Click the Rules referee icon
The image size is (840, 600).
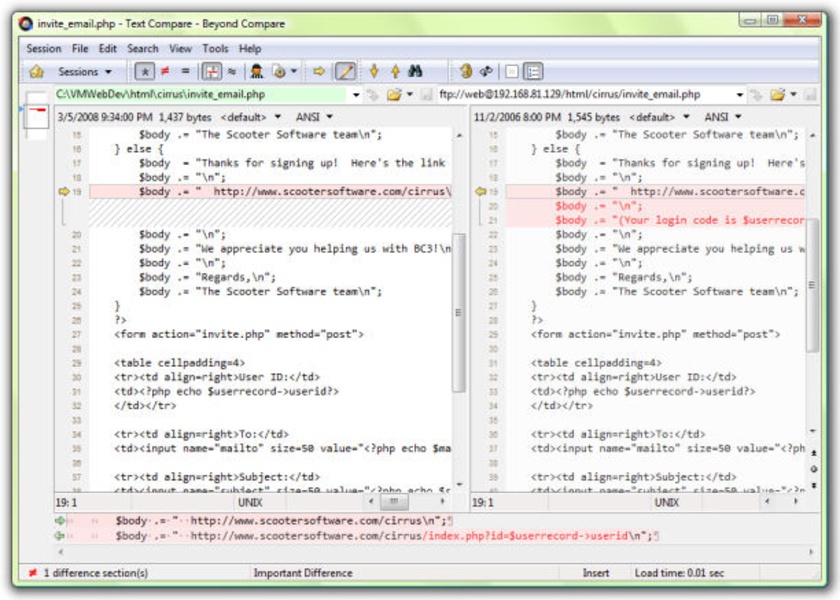(257, 72)
